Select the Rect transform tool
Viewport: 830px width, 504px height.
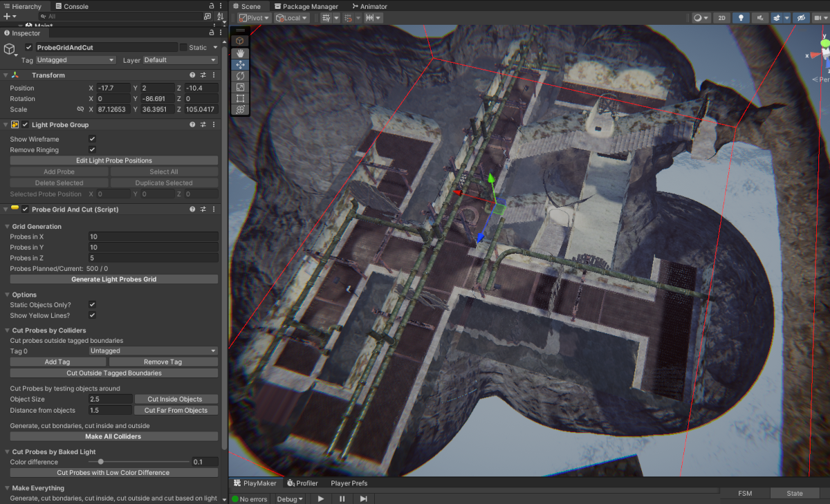(x=240, y=98)
